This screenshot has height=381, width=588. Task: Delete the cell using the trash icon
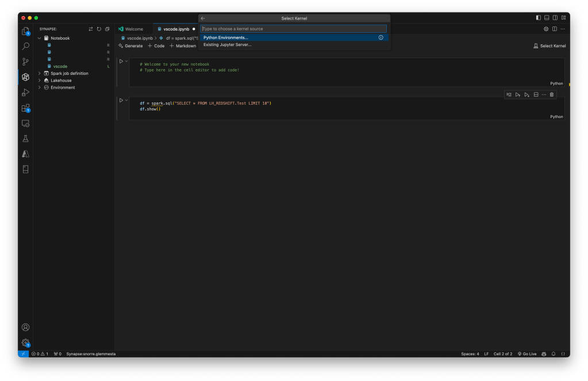(552, 94)
